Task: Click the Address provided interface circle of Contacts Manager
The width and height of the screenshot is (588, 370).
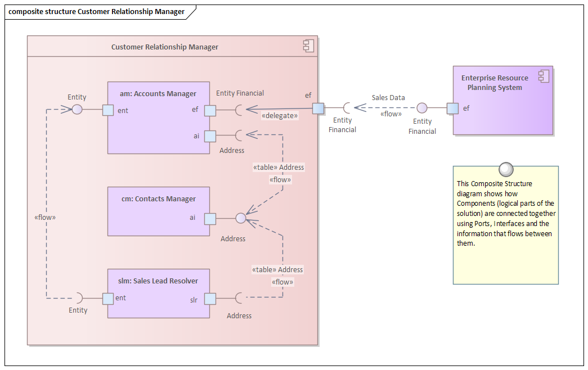Action: coord(241,218)
